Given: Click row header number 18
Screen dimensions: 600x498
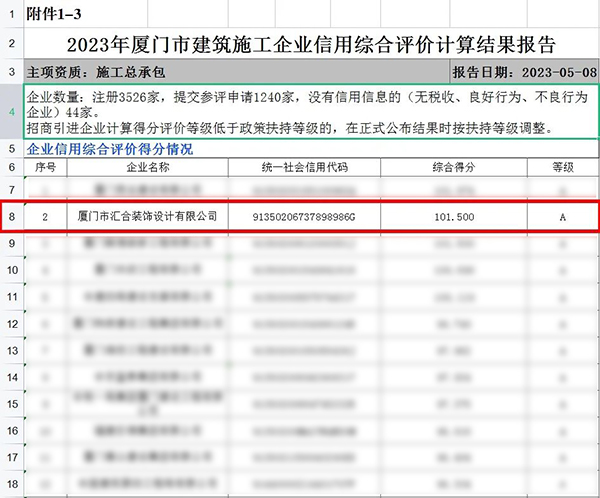Looking at the screenshot, I should (10, 484).
